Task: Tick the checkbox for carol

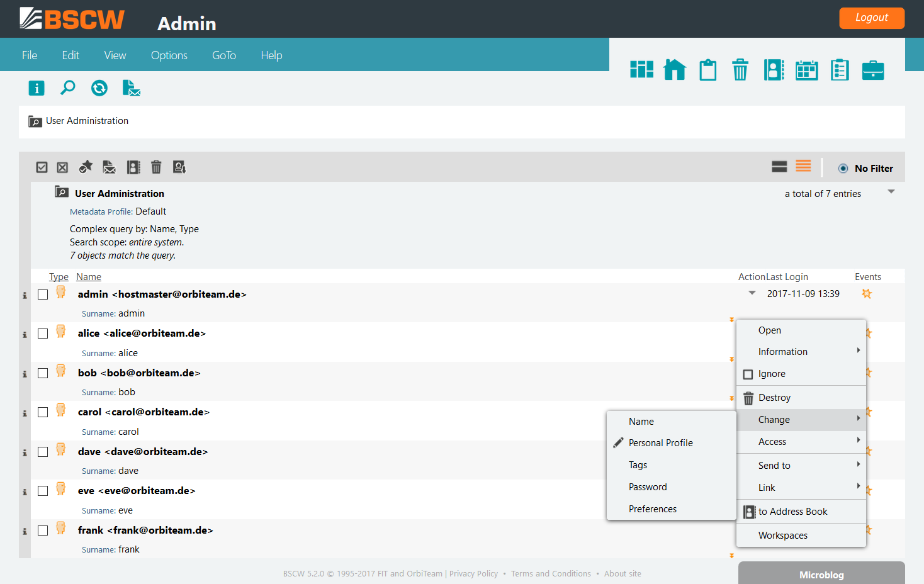Action: click(x=43, y=412)
